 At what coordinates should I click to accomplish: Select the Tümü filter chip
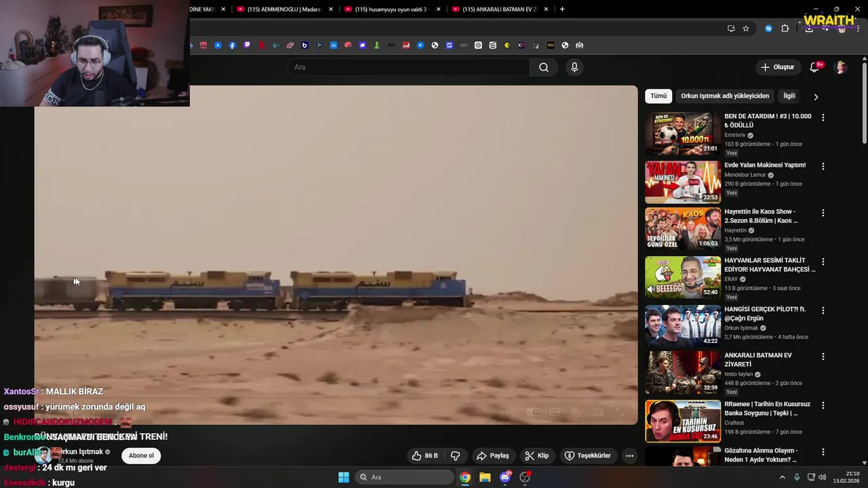click(x=658, y=96)
